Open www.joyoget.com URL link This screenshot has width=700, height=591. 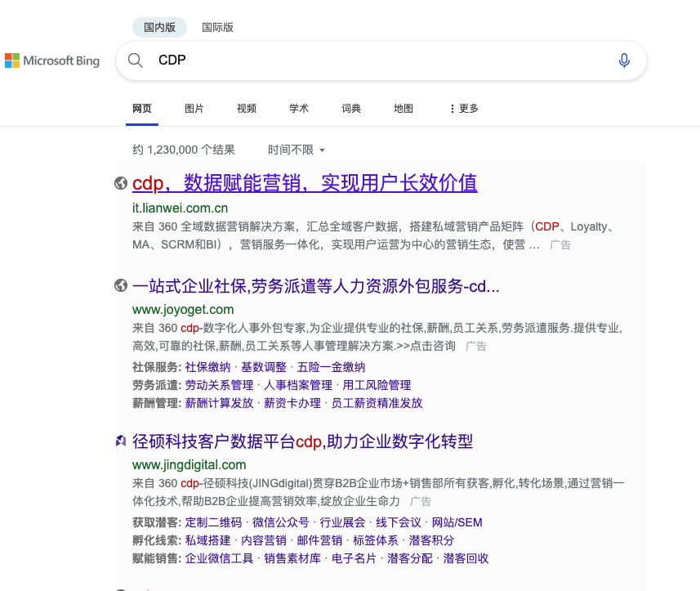(183, 310)
